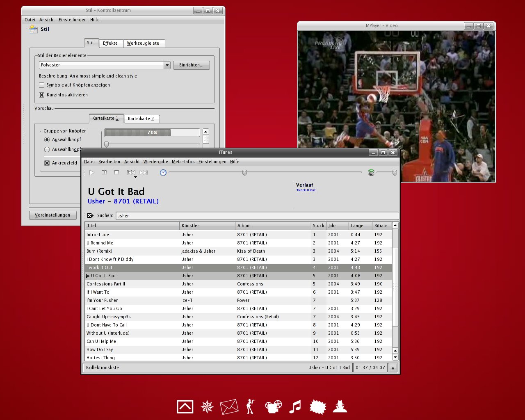
Task: Open the Bearbeiten menu in iTunes
Action: (x=109, y=162)
